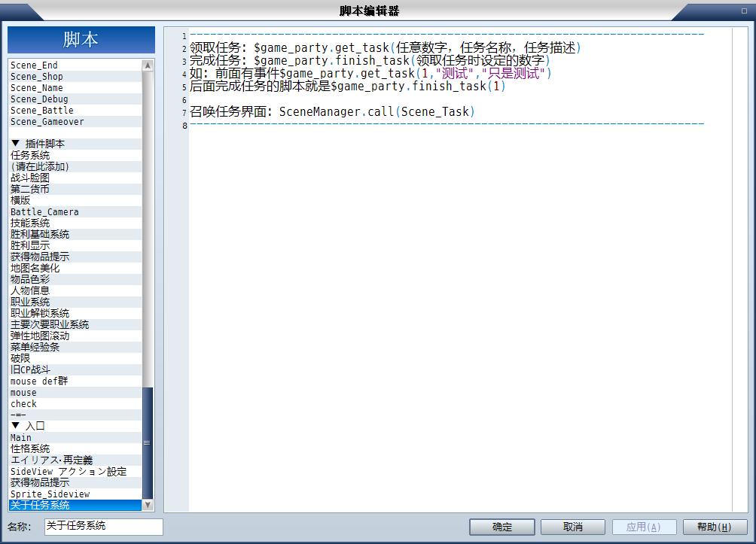
Task: Open the 旧CP战斗 script
Action: coord(76,369)
